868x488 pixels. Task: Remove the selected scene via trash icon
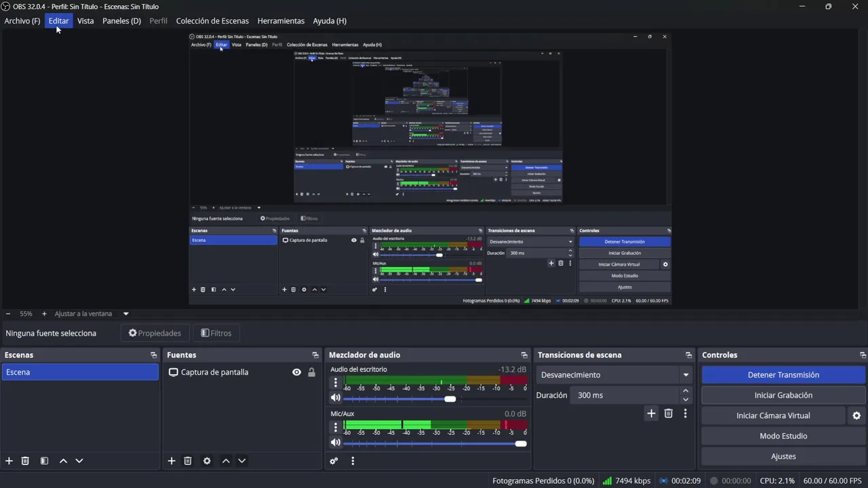pos(25,461)
